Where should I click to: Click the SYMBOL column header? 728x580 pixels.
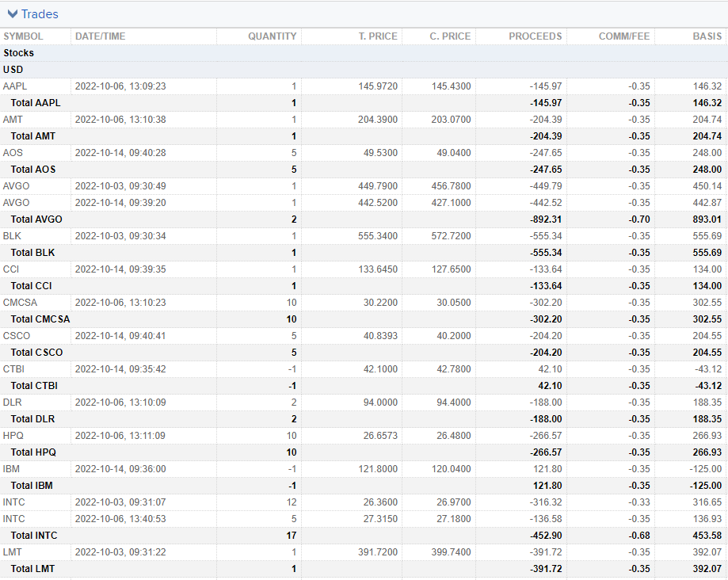tap(23, 36)
